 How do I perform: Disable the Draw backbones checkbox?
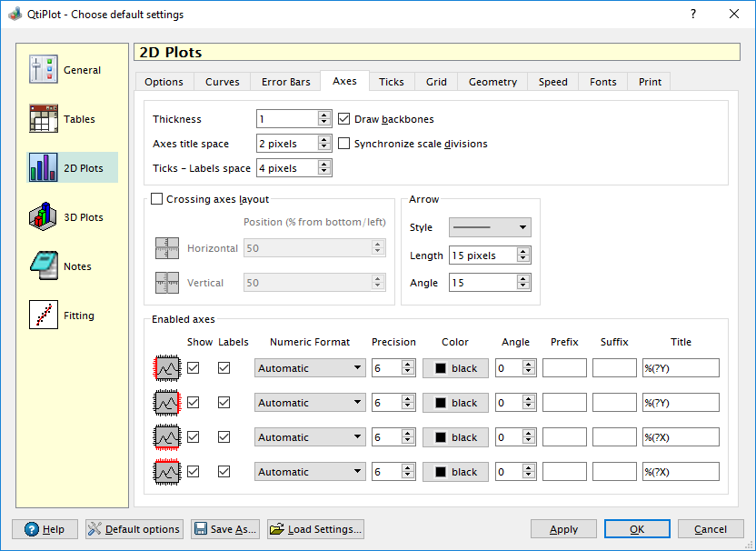pyautogui.click(x=345, y=119)
